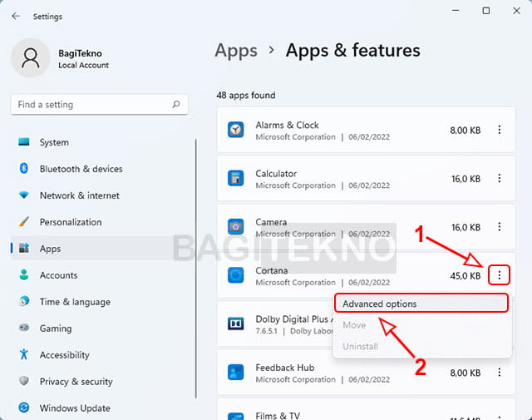Select the Feedback Hub app name
Viewport: 532px width, 420px height.
click(285, 368)
